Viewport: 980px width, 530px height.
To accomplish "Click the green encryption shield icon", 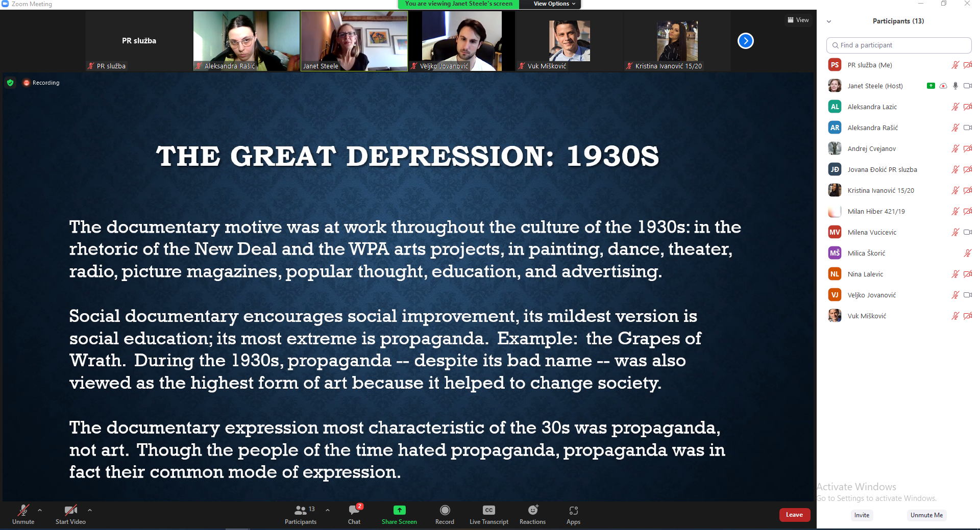I will [10, 83].
